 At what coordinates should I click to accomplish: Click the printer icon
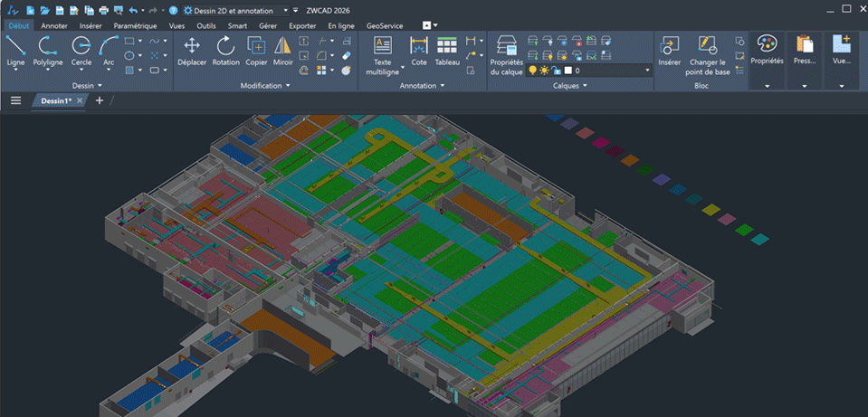pyautogui.click(x=103, y=11)
